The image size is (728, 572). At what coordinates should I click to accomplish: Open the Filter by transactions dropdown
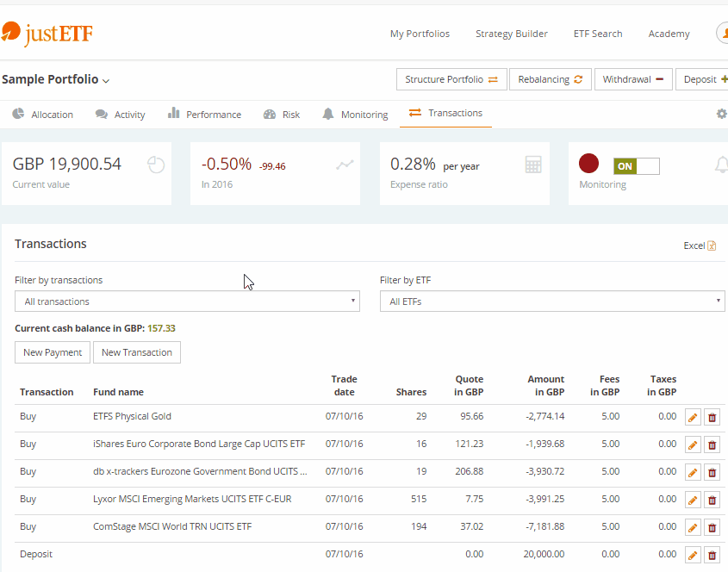click(187, 302)
